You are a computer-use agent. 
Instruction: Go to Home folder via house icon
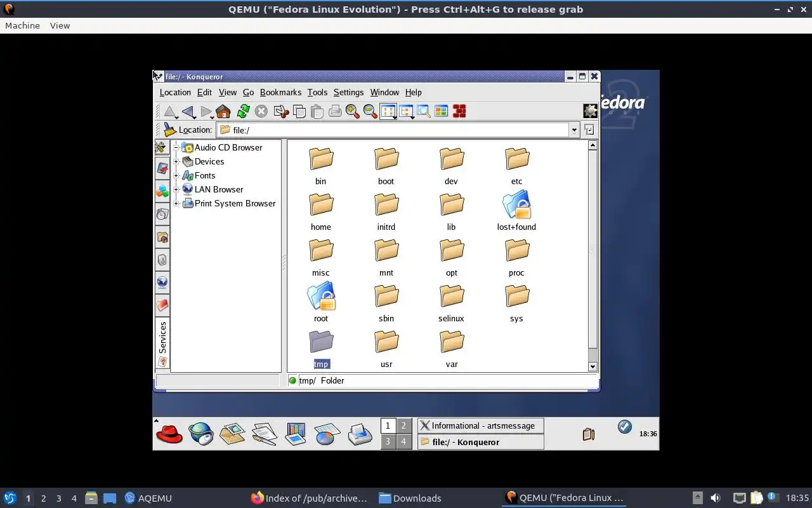pos(223,112)
